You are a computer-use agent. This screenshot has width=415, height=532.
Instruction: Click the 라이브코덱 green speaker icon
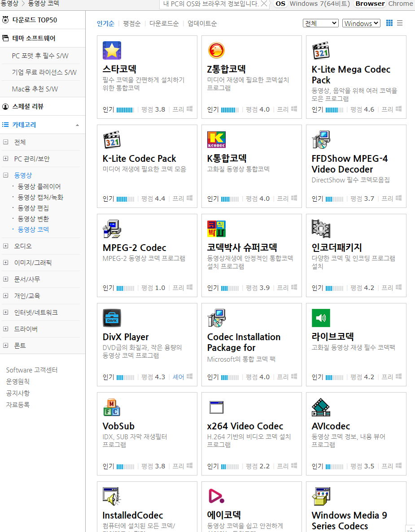(321, 318)
